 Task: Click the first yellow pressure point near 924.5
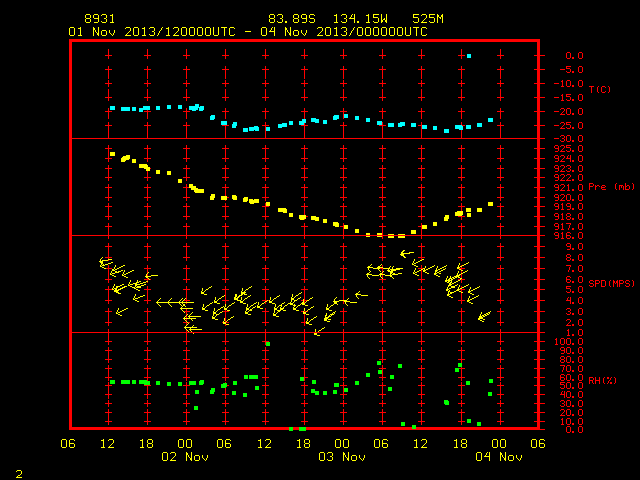click(x=113, y=154)
